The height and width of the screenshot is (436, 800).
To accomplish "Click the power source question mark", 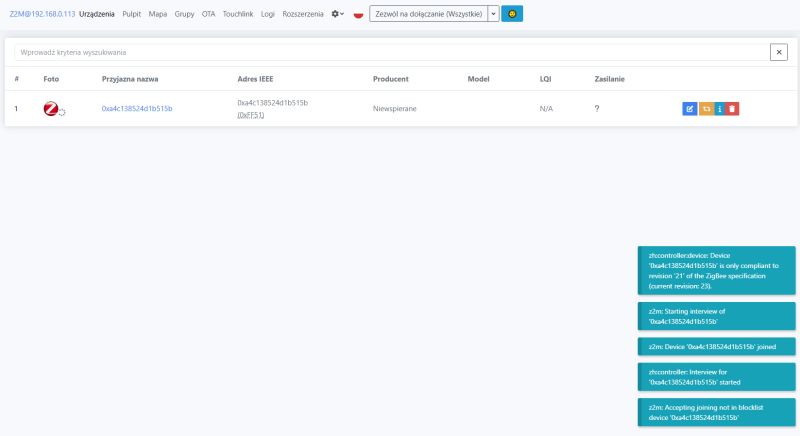I will (x=597, y=109).
